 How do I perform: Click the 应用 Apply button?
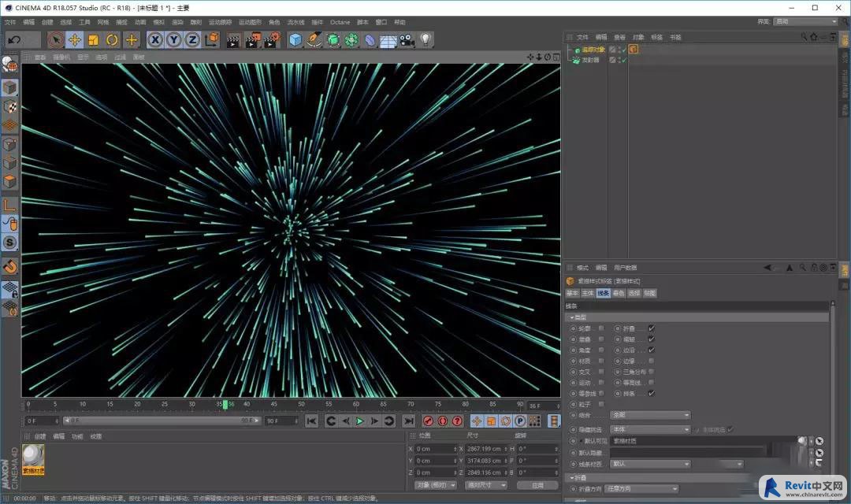[x=537, y=485]
